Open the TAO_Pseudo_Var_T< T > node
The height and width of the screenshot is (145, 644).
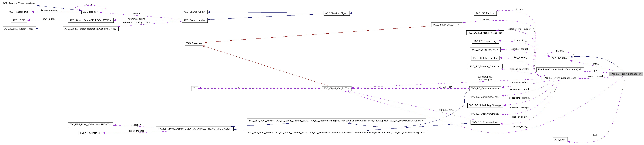447,25
